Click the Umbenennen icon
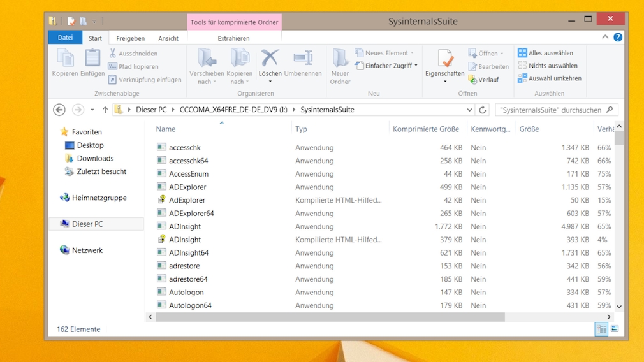Screen dimensions: 644x362 [303, 58]
